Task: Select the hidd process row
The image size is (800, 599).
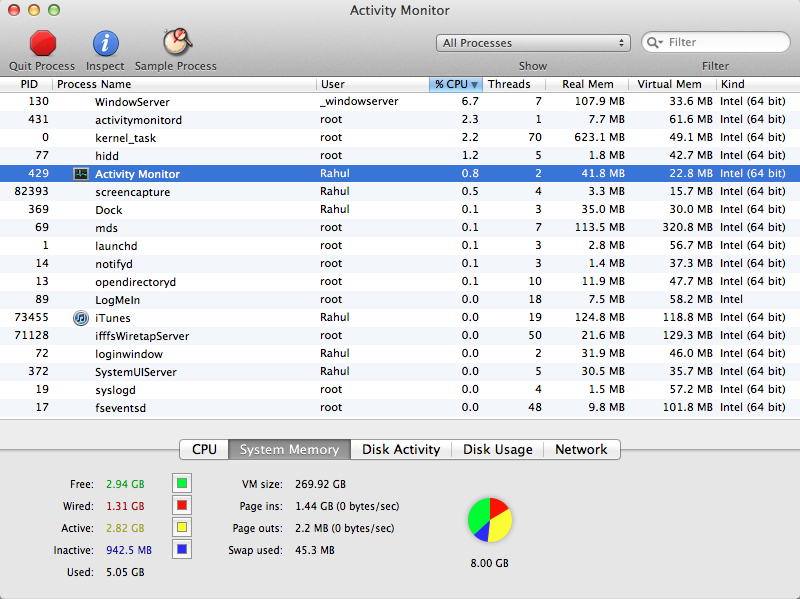Action: coord(400,156)
